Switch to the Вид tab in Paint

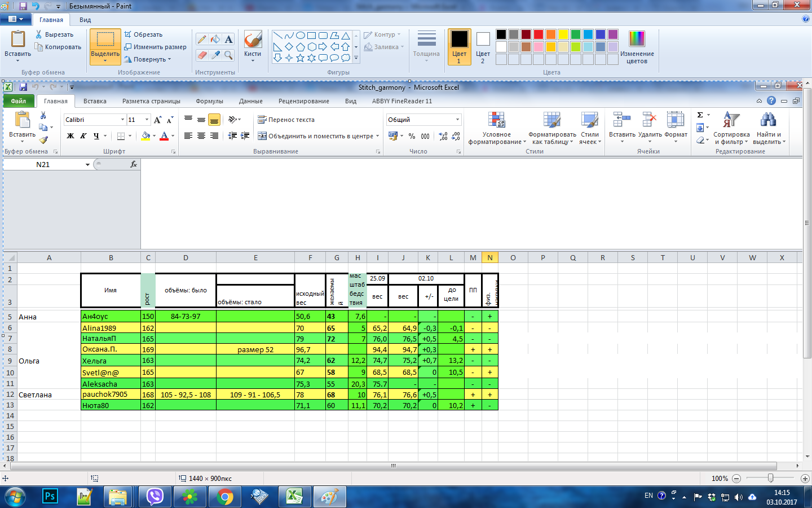[x=85, y=20]
